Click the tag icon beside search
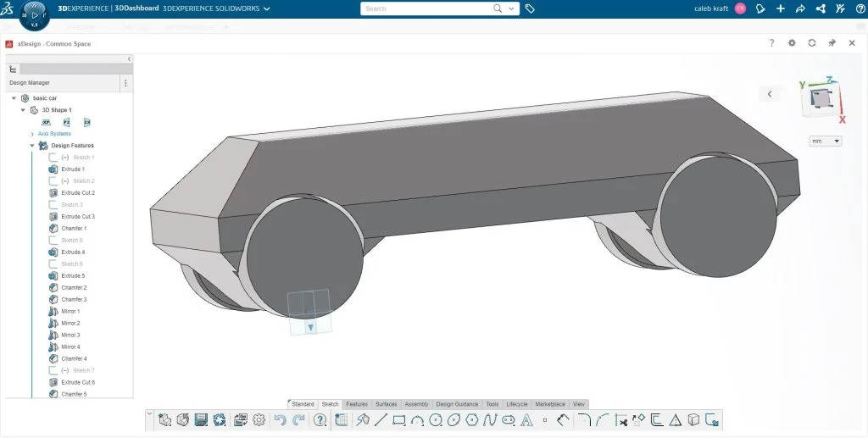The height and width of the screenshot is (438, 868). pos(530,8)
